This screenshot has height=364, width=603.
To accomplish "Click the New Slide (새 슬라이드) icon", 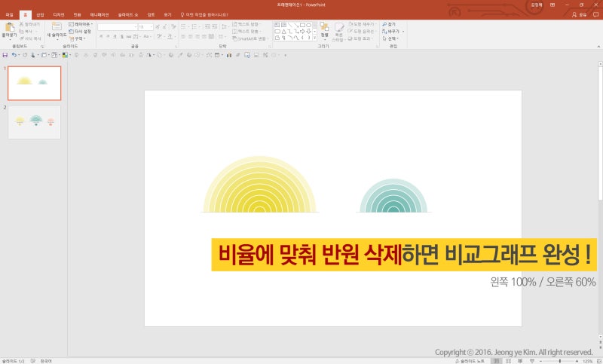I will [57, 26].
